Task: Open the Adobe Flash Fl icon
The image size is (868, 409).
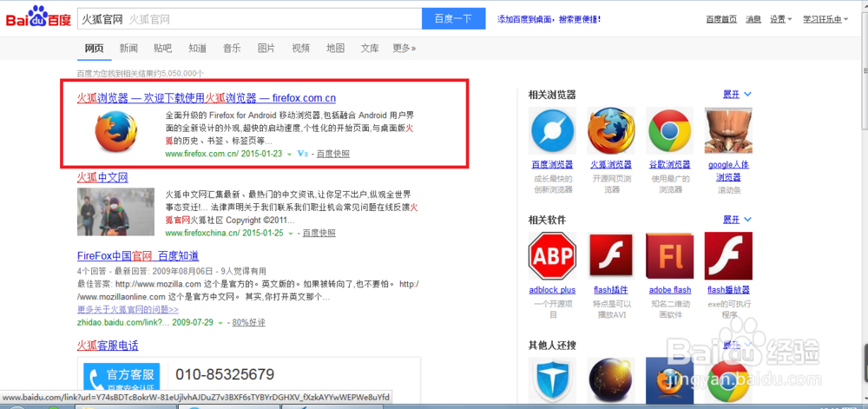Action: 669,255
